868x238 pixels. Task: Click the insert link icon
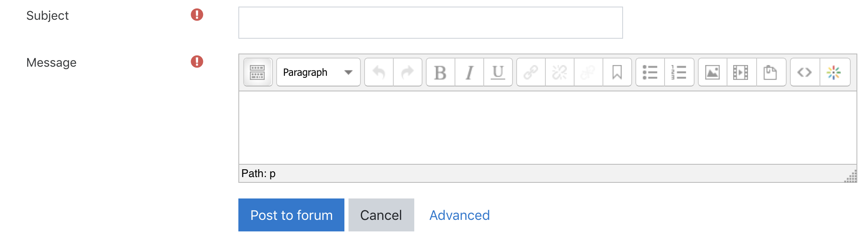[531, 72]
